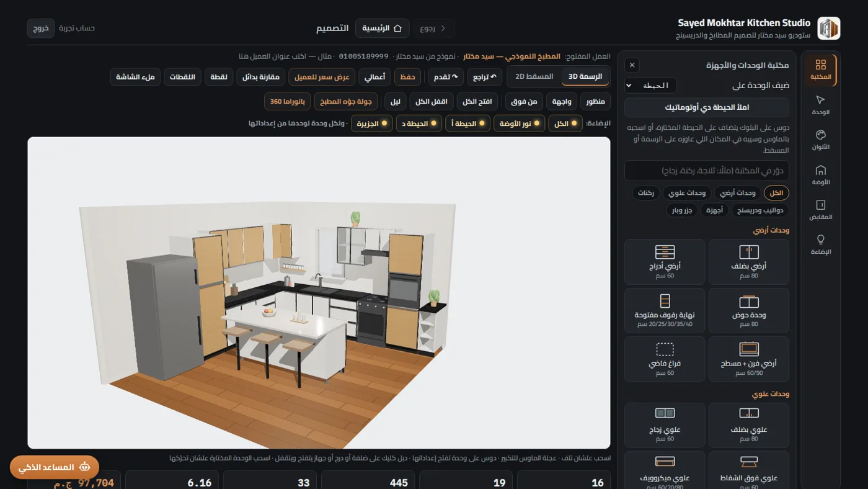
Task: Select the الوحدة cursor tool icon
Action: point(820,105)
